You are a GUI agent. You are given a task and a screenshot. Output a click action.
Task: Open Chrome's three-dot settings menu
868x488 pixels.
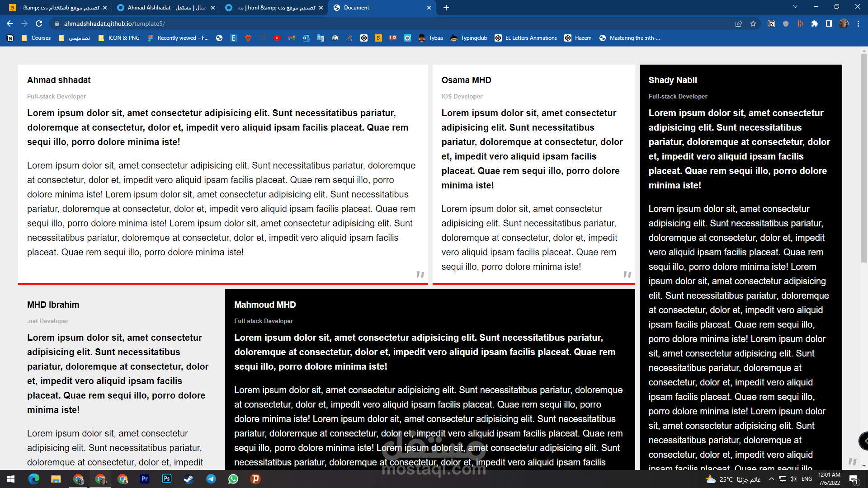[859, 23]
